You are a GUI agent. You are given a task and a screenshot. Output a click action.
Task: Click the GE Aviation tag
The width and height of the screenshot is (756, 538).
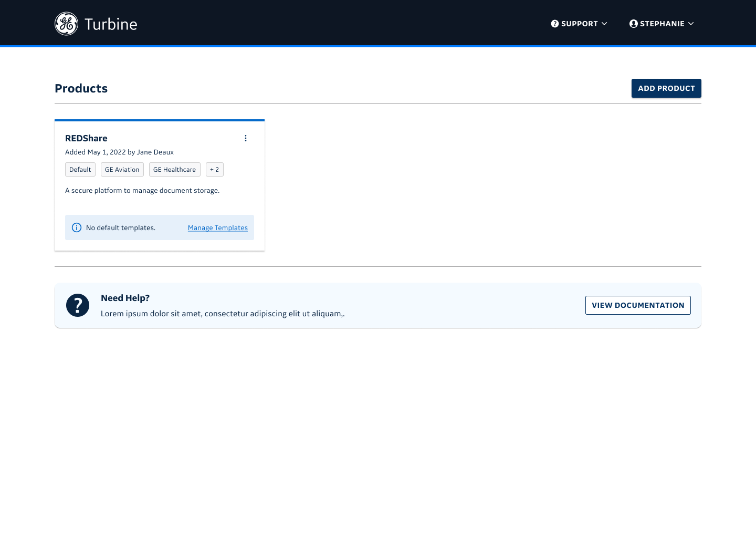pos(122,170)
